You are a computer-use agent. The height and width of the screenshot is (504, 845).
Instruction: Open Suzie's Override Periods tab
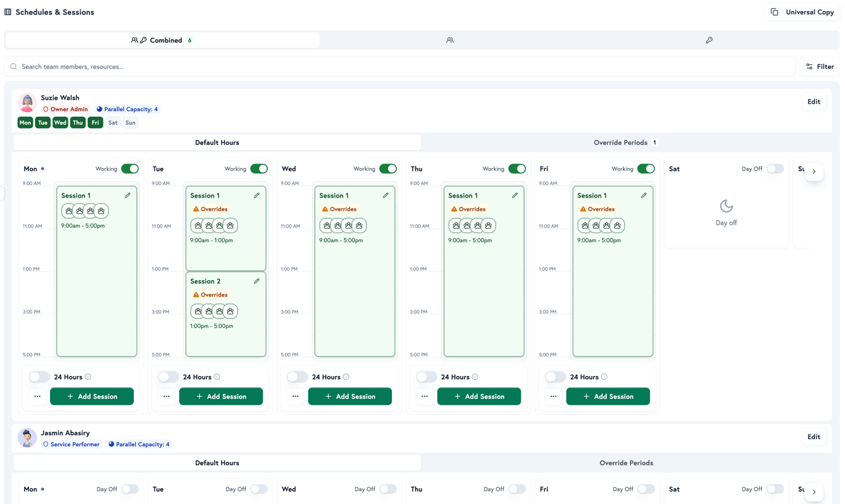[626, 142]
